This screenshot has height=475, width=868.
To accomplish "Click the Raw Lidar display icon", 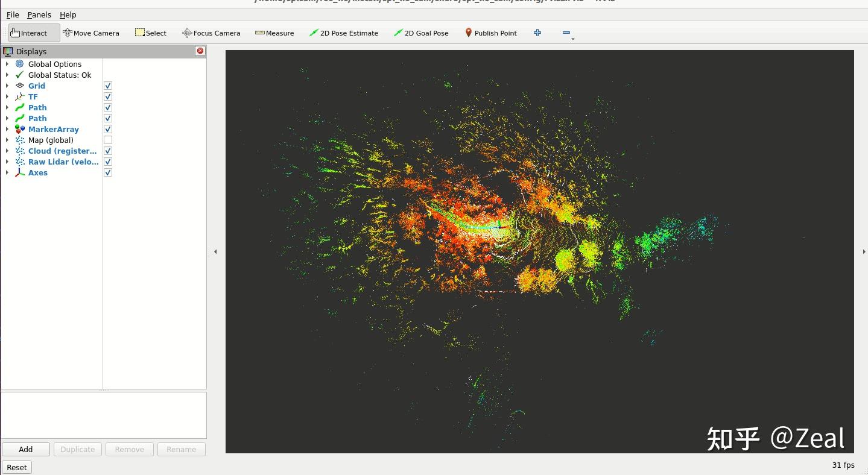I will coord(20,162).
